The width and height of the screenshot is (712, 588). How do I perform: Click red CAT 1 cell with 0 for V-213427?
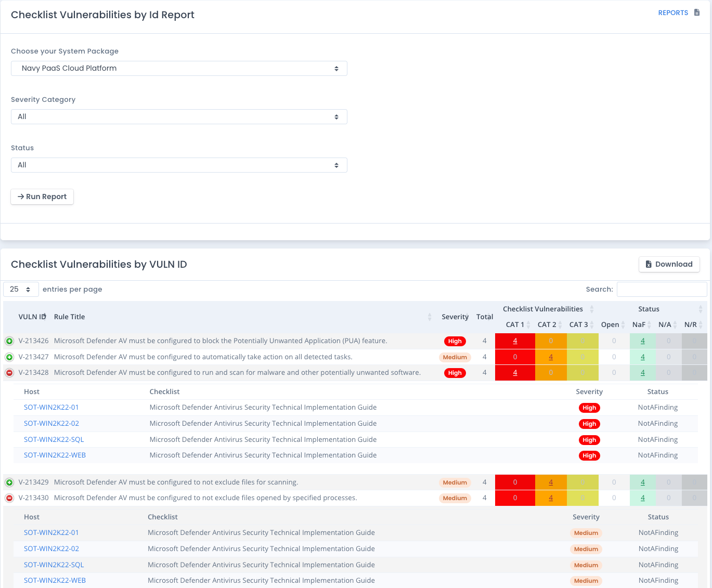click(515, 357)
